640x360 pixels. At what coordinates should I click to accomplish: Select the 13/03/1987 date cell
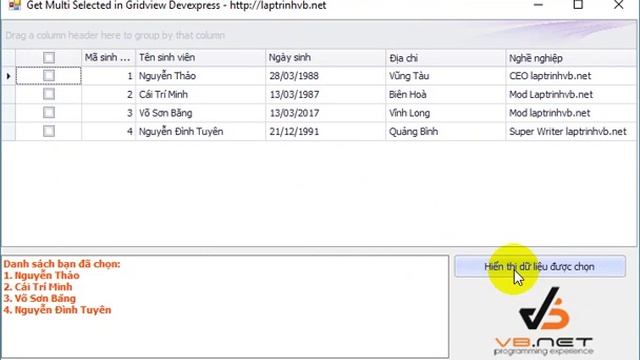325,94
